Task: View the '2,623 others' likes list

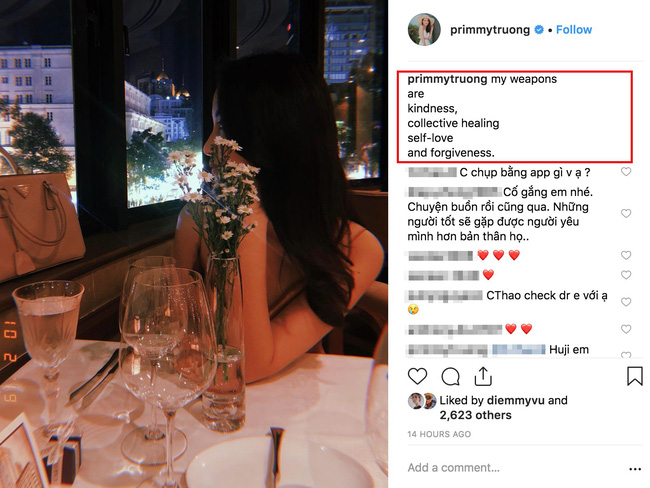Action: tap(475, 415)
